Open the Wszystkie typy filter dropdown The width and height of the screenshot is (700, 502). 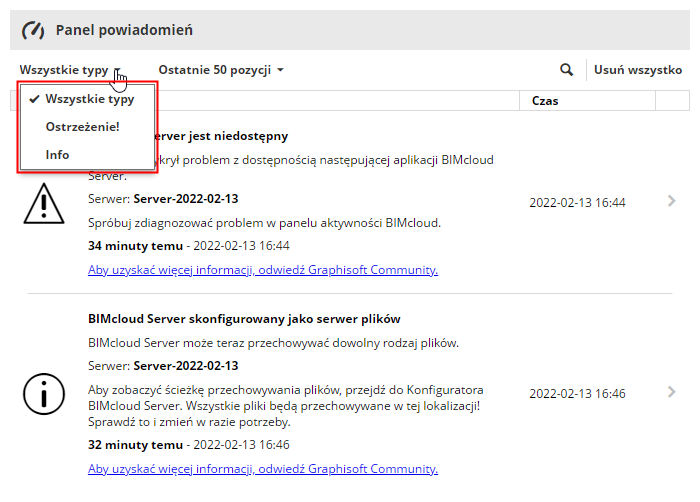click(70, 70)
